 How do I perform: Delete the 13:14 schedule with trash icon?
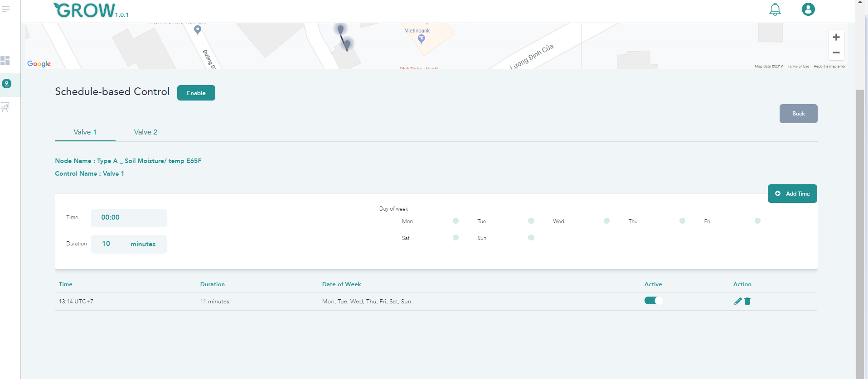coord(747,301)
